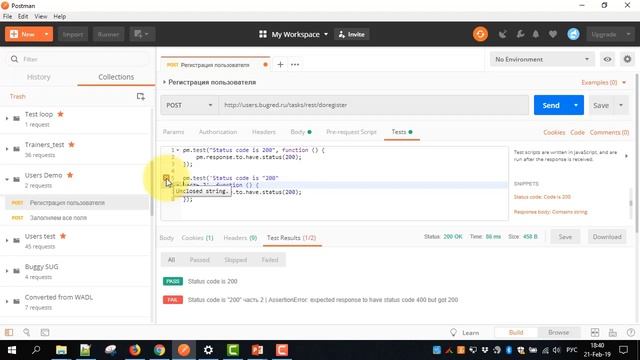Open the File menu

(7, 16)
